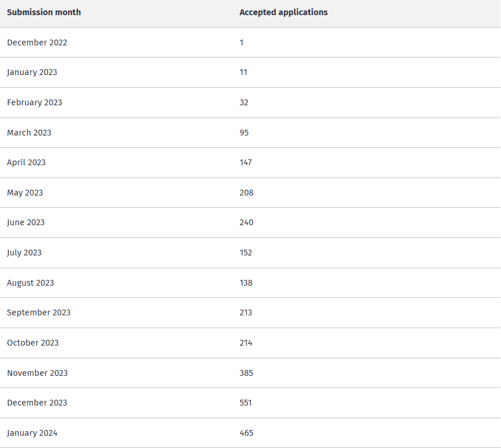Click the value '32' for February 2023
Viewport: 501px width, 448px height.
point(244,102)
